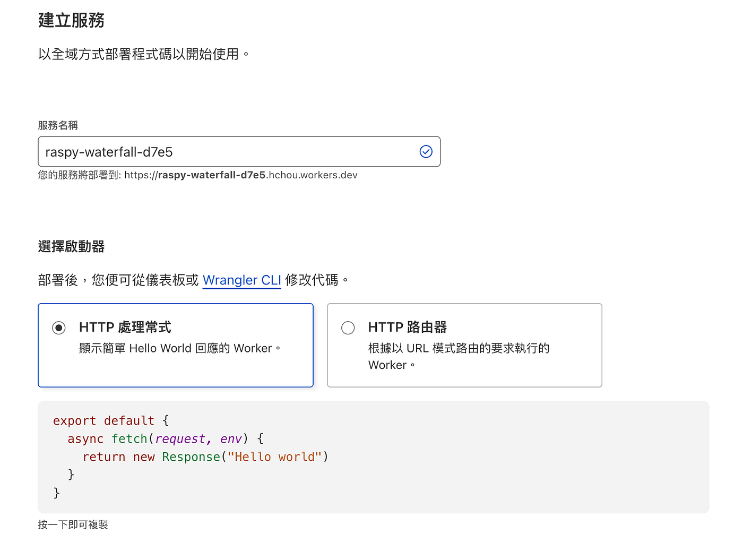Viewport: 743px width, 560px height.
Task: Click the 建立服務 page heading
Action: click(71, 20)
